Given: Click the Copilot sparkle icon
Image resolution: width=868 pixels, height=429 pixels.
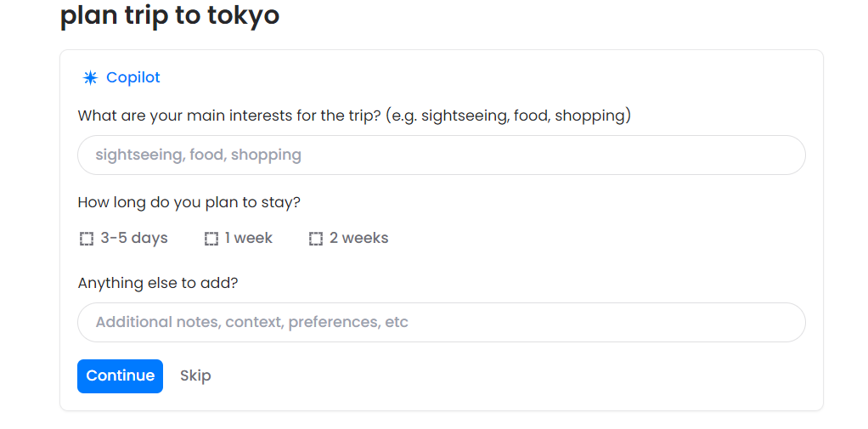Looking at the screenshot, I should tap(90, 78).
